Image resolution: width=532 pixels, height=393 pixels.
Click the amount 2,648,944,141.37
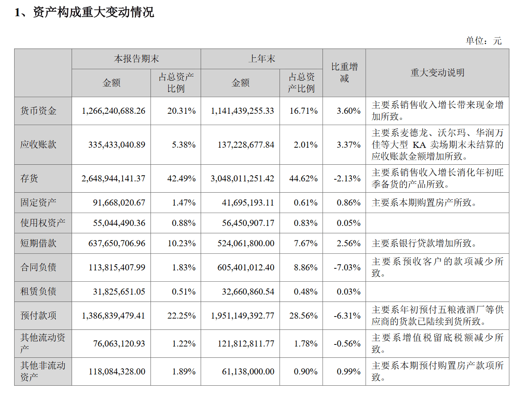tap(113, 178)
